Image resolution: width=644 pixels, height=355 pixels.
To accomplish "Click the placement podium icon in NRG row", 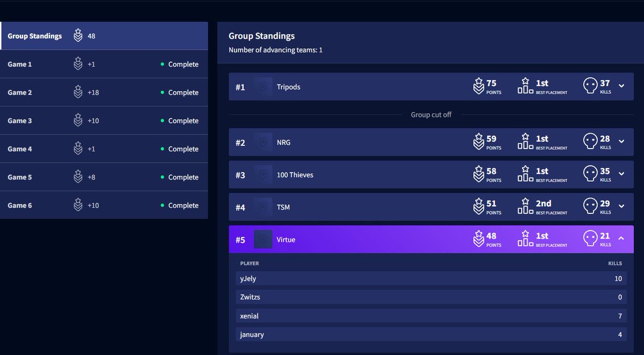I will click(525, 142).
